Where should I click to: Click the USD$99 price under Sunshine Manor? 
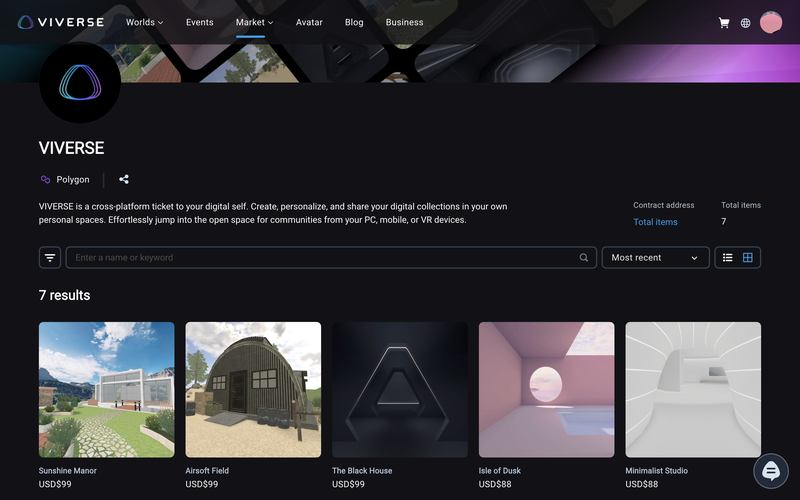[x=55, y=484]
